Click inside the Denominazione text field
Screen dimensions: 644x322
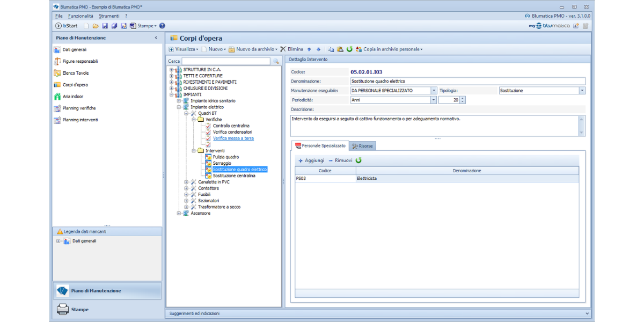click(x=467, y=81)
